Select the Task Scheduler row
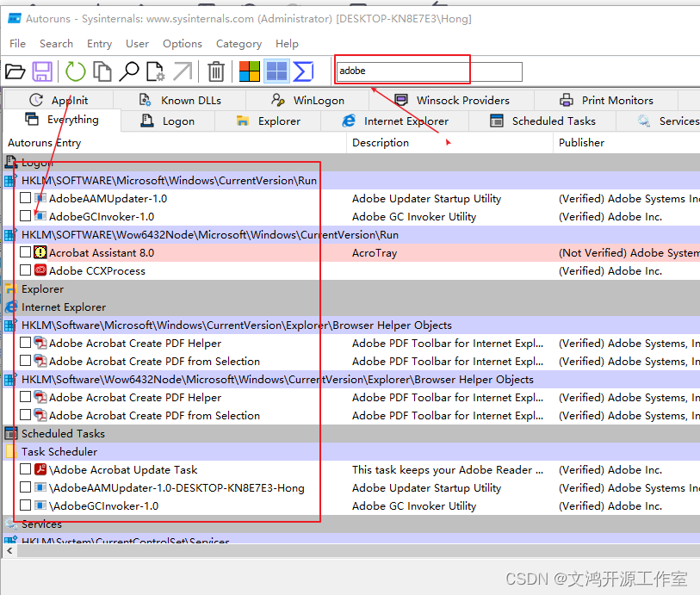The width and height of the screenshot is (700, 595). tap(352, 452)
